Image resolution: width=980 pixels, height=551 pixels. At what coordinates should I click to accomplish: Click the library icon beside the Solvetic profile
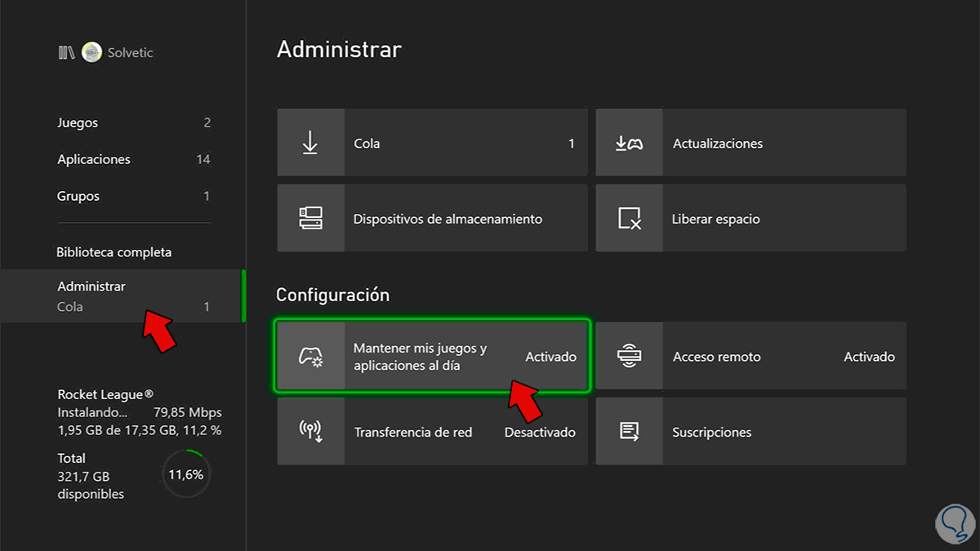(66, 53)
